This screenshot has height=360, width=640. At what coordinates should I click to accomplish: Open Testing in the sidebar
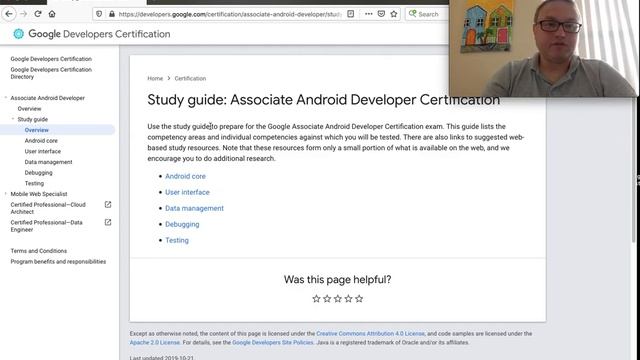(x=34, y=183)
